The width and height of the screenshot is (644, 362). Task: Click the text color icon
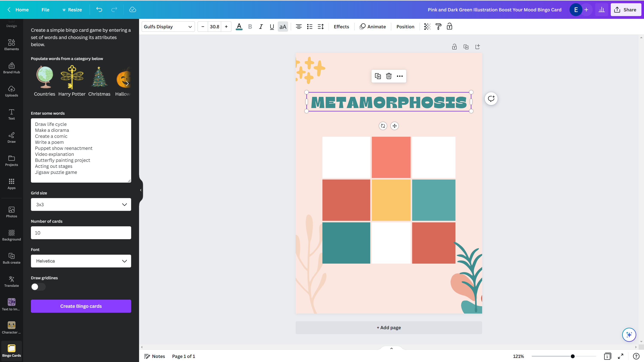tap(239, 26)
